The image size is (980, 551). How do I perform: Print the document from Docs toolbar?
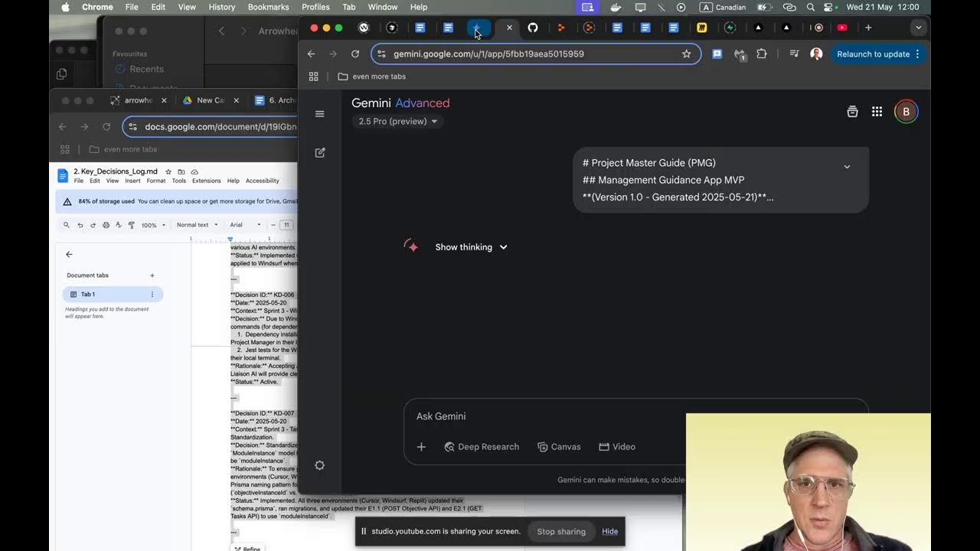[106, 225]
